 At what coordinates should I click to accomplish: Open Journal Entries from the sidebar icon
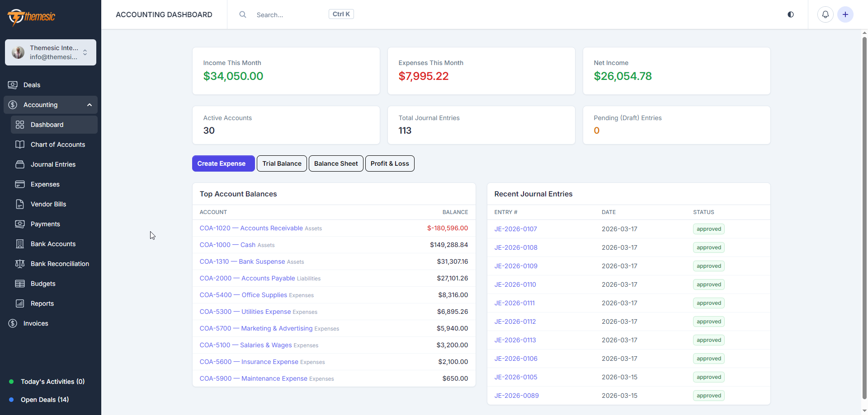coord(20,164)
